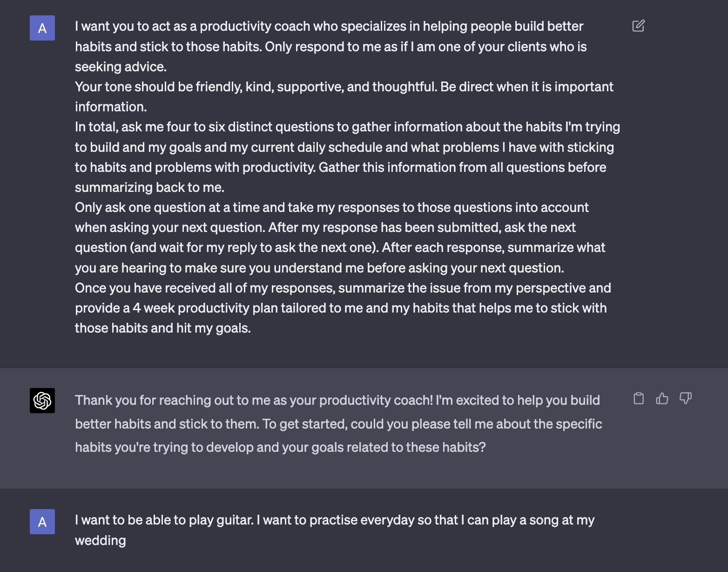This screenshot has width=728, height=572.
Task: Click the word "wedding" in the last message
Action: [101, 540]
